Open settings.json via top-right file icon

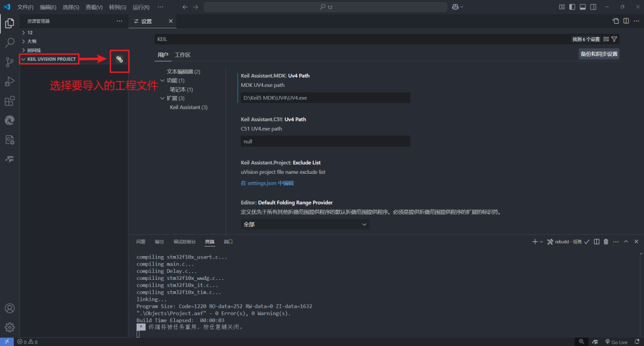point(615,21)
